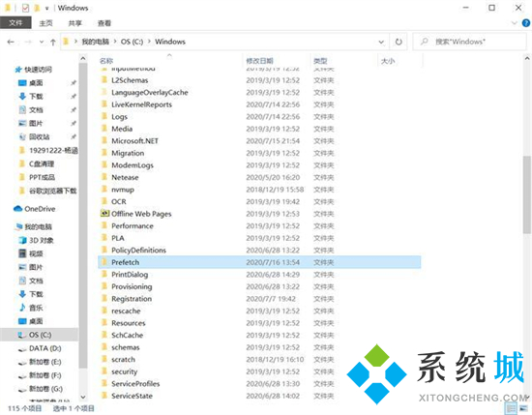Screen dimensions: 532x415
Task: Refresh the current Windows folder view
Action: (x=399, y=42)
